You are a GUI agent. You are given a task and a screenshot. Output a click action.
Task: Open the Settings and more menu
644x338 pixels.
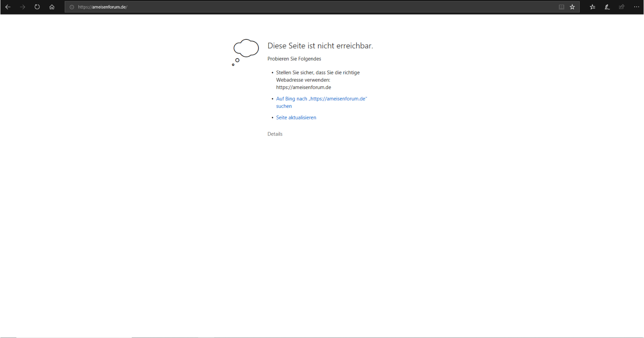tap(637, 7)
